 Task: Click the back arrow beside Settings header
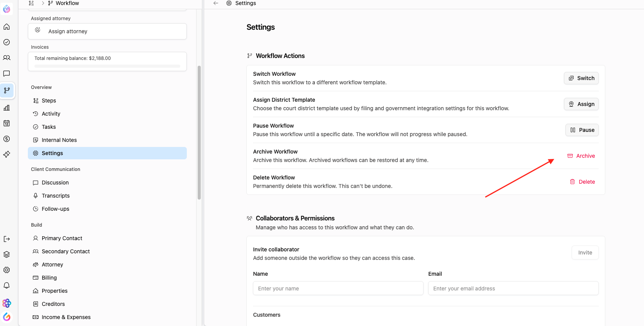click(216, 3)
